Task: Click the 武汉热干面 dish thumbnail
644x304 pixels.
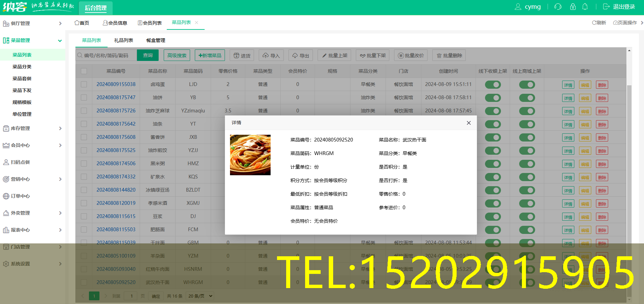Action: pos(250,155)
